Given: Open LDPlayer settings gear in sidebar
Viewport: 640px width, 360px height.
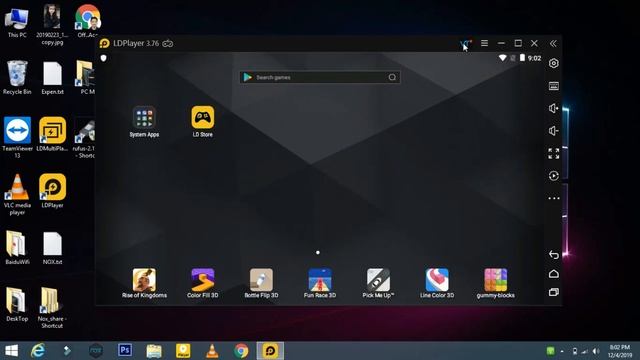Looking at the screenshot, I should (x=554, y=63).
